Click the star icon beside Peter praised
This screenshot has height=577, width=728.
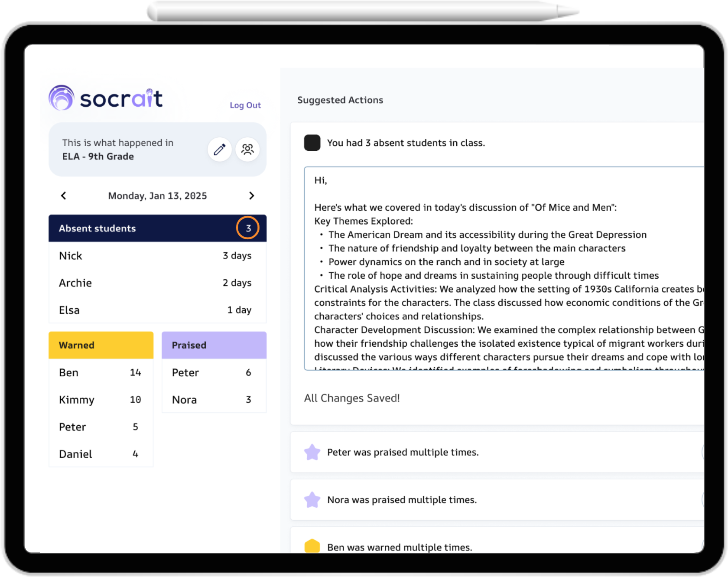point(312,452)
